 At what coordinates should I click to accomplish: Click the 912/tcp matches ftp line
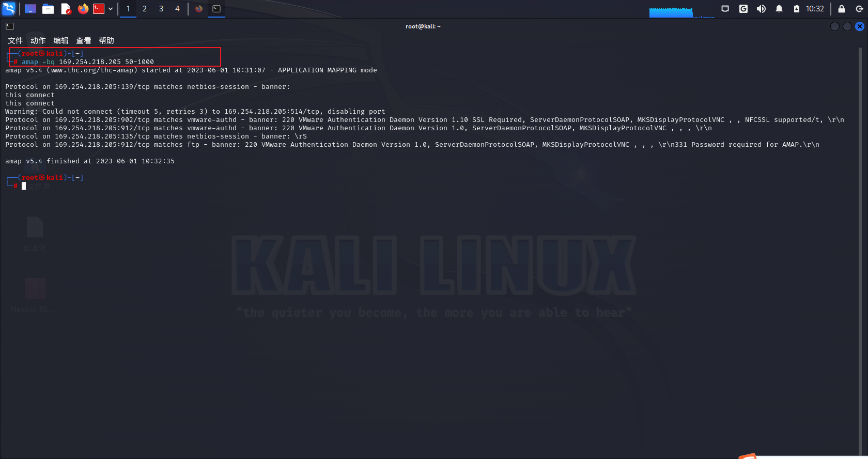coord(412,145)
